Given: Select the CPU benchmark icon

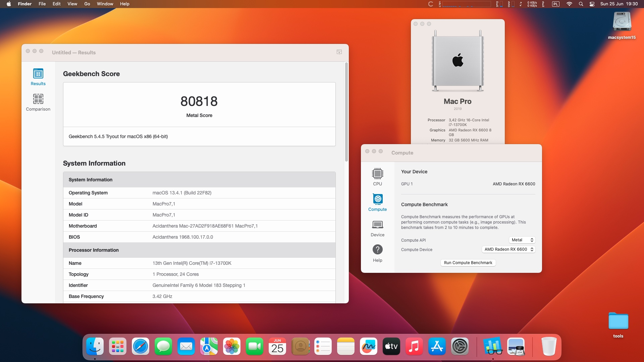Looking at the screenshot, I should click(377, 177).
